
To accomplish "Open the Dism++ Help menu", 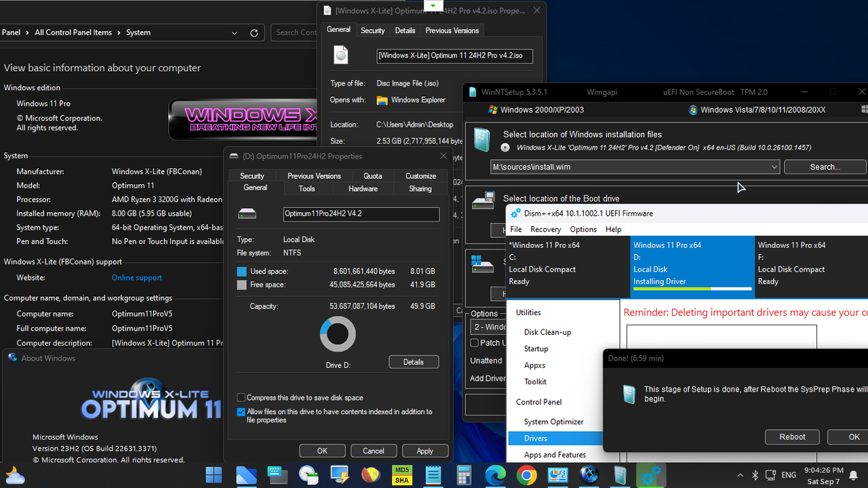I will tap(613, 229).
